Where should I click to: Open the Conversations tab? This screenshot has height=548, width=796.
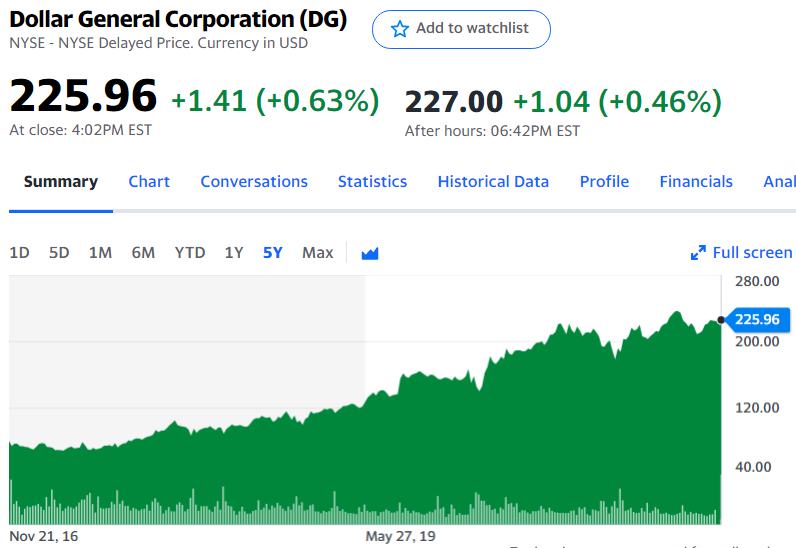(x=254, y=181)
